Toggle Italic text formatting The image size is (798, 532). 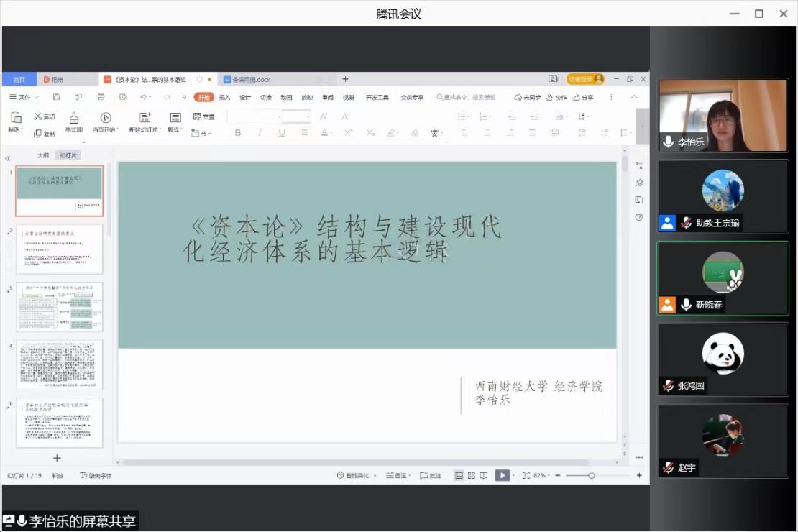point(260,133)
